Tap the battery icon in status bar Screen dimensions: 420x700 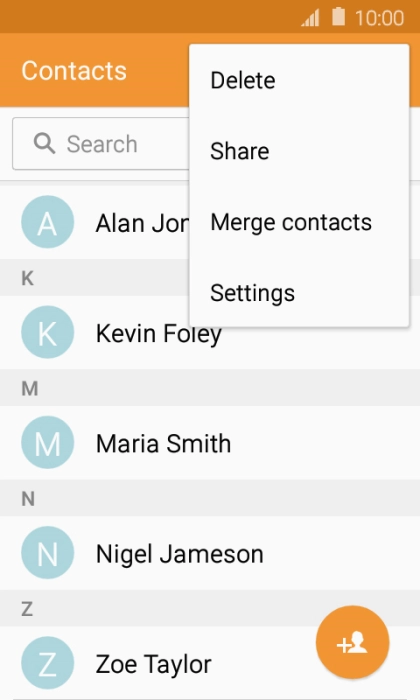click(x=339, y=17)
